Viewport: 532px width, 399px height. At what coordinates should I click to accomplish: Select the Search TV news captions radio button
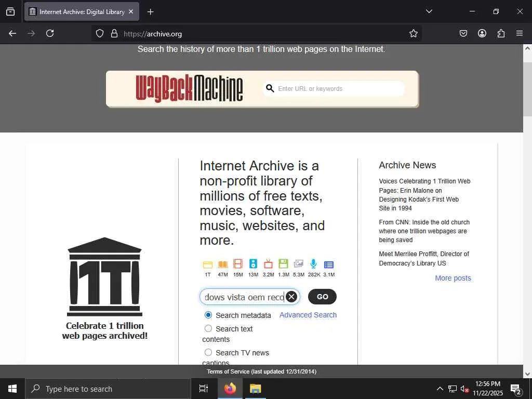(x=208, y=353)
